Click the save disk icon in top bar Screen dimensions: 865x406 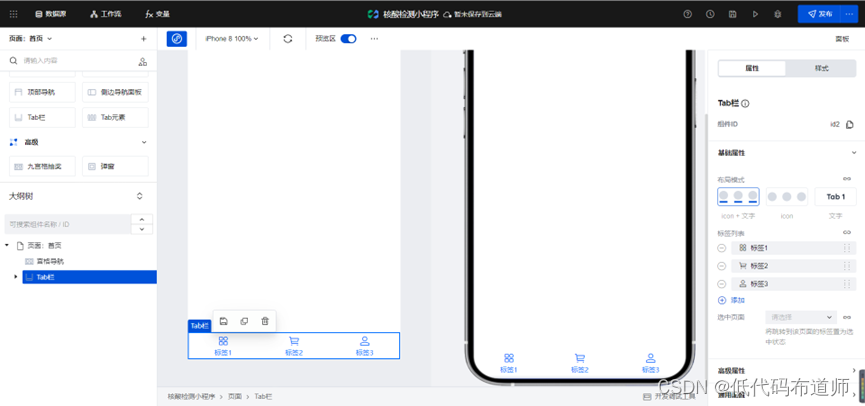click(x=733, y=14)
